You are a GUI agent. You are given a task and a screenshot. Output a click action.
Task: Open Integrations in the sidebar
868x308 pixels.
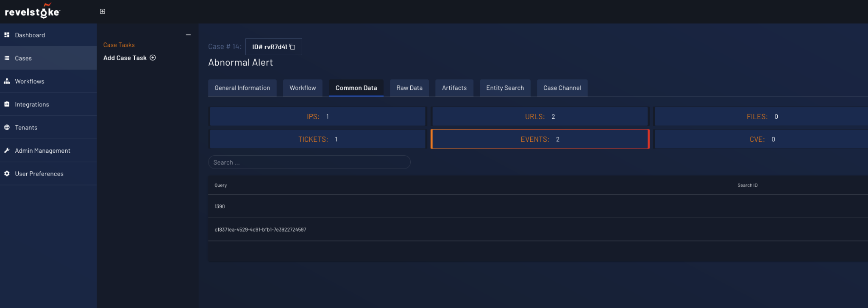[x=48, y=104]
